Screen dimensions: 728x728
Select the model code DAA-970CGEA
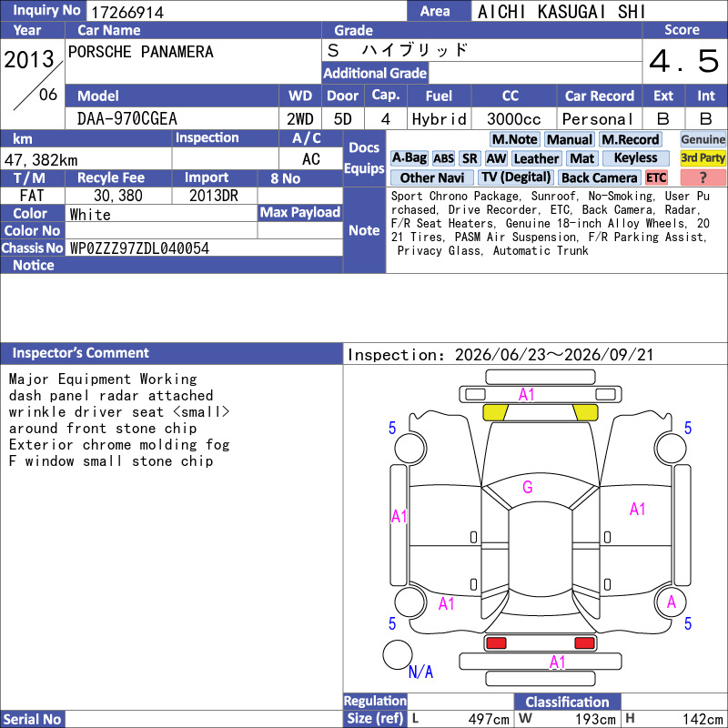127,119
